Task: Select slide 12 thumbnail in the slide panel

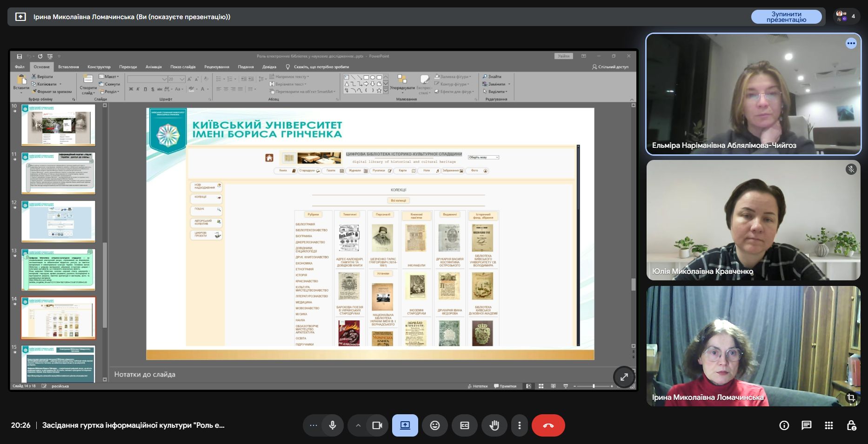Action: click(58, 221)
